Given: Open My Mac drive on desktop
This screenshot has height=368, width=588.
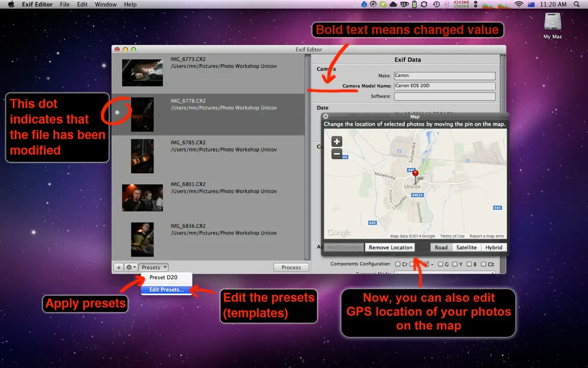Looking at the screenshot, I should click(552, 23).
